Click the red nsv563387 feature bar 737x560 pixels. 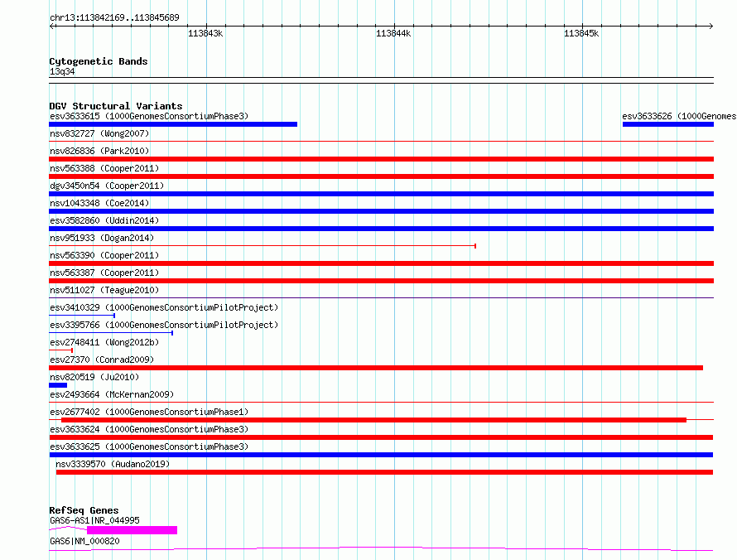click(381, 281)
